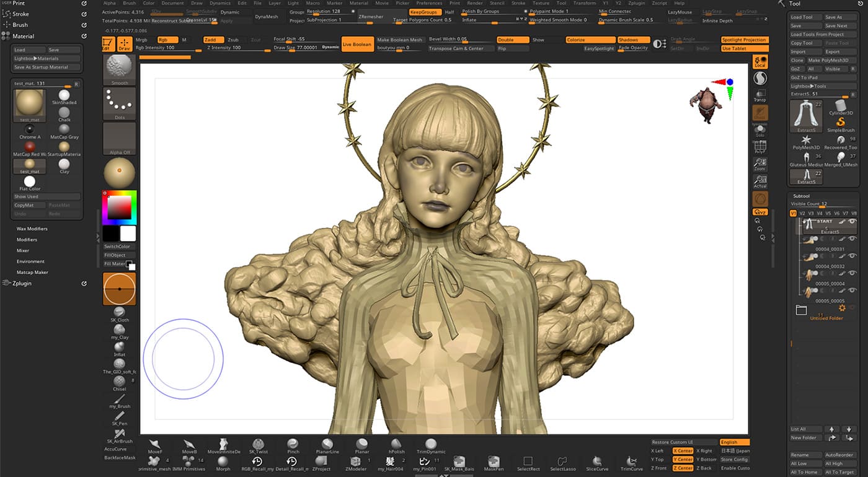This screenshot has height=477, width=868.
Task: Select the Pinch brush icon
Action: click(293, 444)
